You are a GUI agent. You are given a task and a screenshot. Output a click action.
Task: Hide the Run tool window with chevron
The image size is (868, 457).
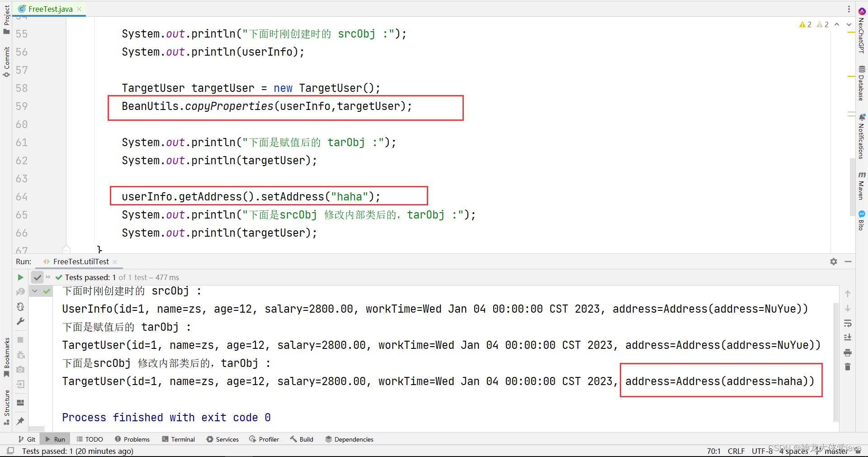849,262
